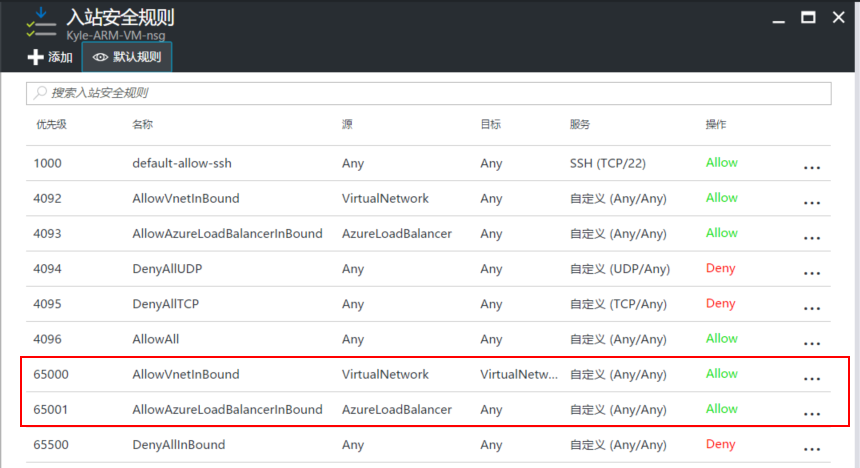Sort by 优先级 column header
The width and height of the screenshot is (860, 468).
(51, 125)
